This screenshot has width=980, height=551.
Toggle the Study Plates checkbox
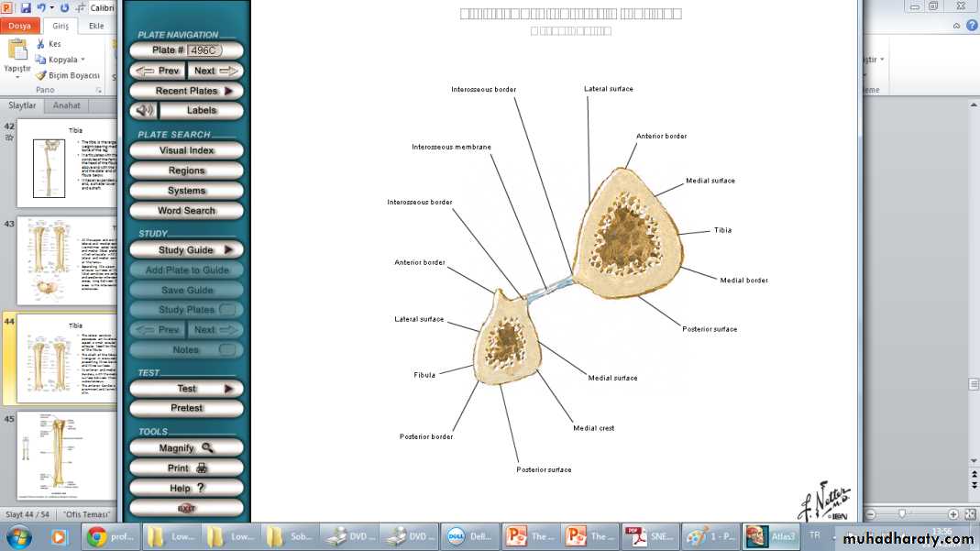(x=226, y=310)
